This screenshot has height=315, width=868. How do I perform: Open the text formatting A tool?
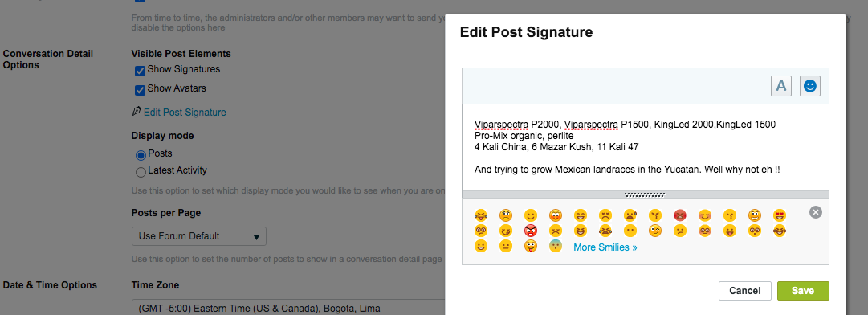(781, 86)
